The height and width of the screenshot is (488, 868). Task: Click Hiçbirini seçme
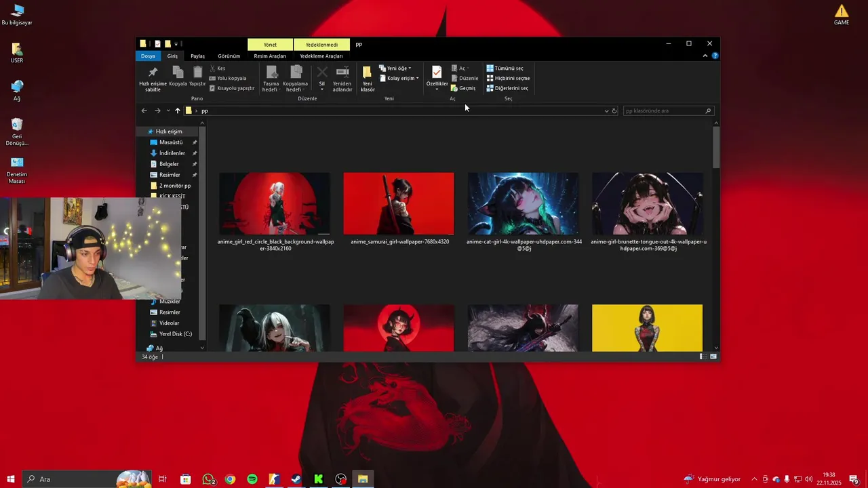[x=508, y=78]
